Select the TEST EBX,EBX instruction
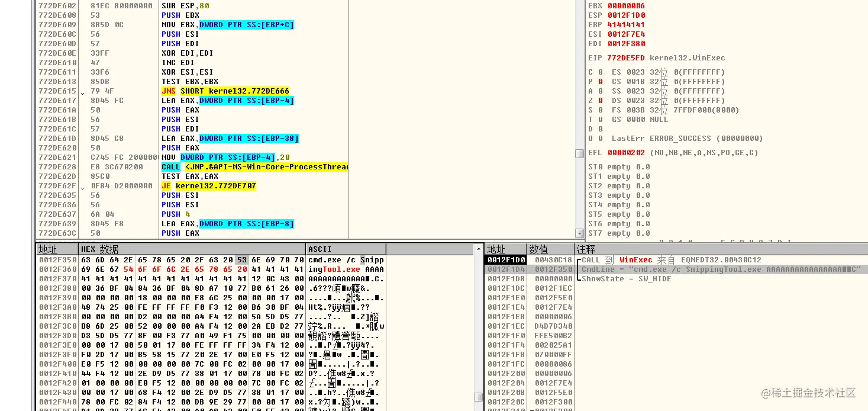The height and width of the screenshot is (411, 868). 190,82
